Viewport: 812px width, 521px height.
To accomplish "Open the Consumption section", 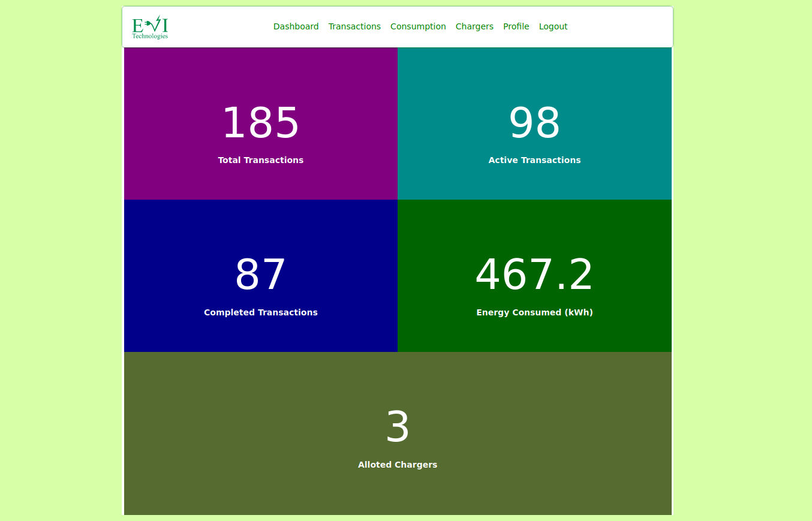I will [x=418, y=26].
